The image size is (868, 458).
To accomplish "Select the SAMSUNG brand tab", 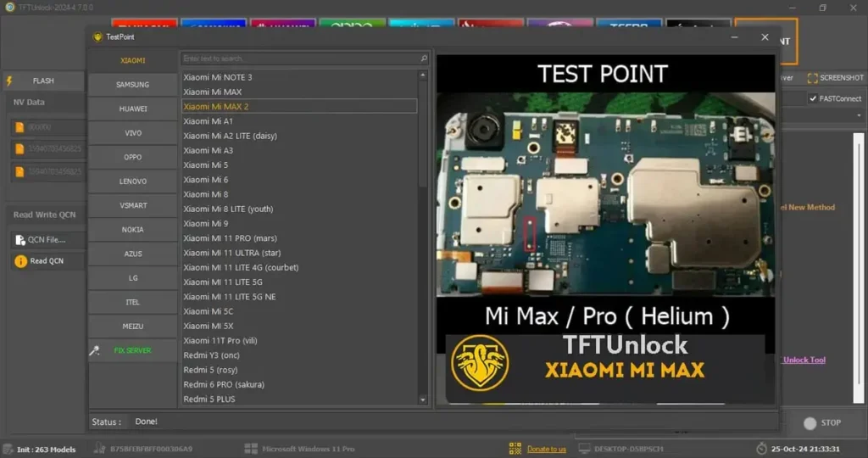I will [x=133, y=85].
